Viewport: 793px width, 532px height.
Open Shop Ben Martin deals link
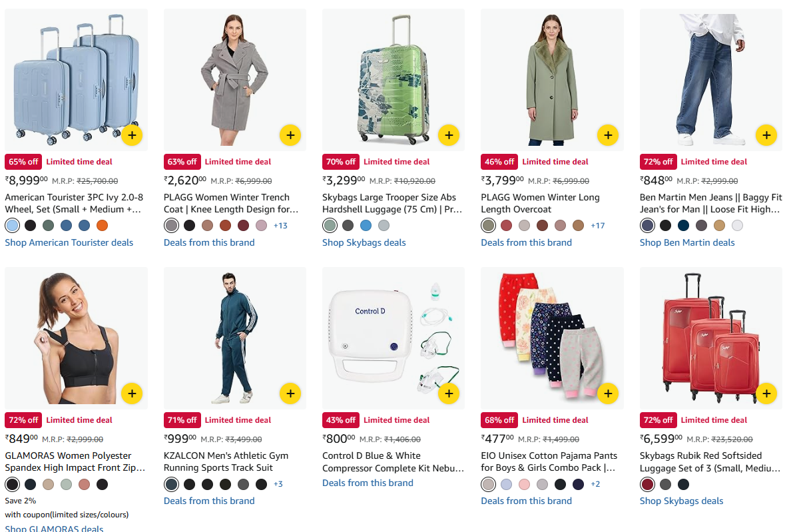687,242
